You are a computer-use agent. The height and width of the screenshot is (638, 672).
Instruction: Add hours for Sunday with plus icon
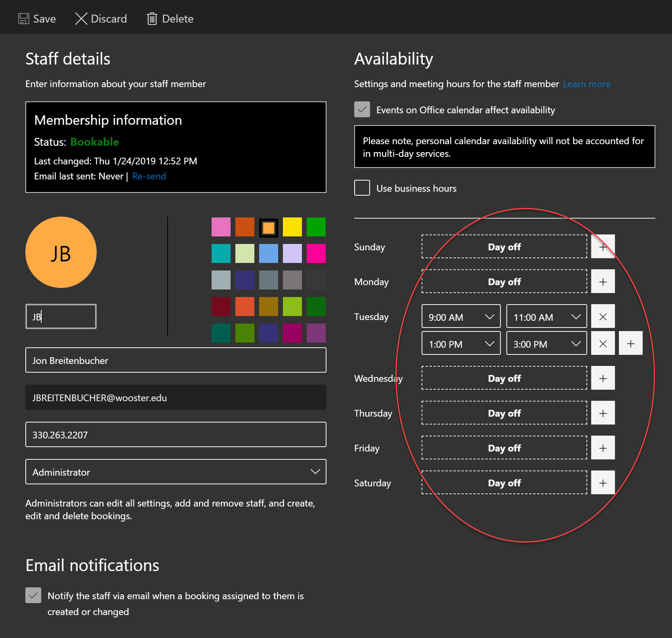[603, 247]
